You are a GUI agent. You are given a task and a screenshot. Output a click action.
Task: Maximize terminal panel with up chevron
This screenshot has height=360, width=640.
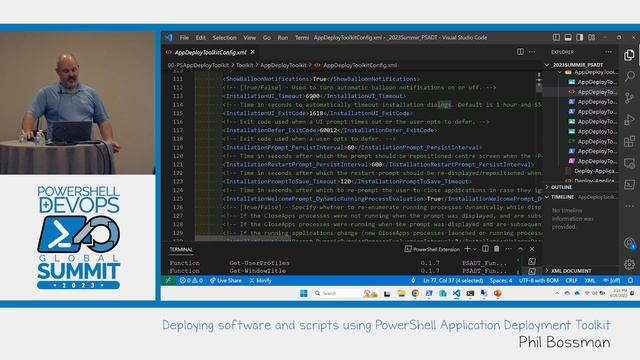pos(520,249)
